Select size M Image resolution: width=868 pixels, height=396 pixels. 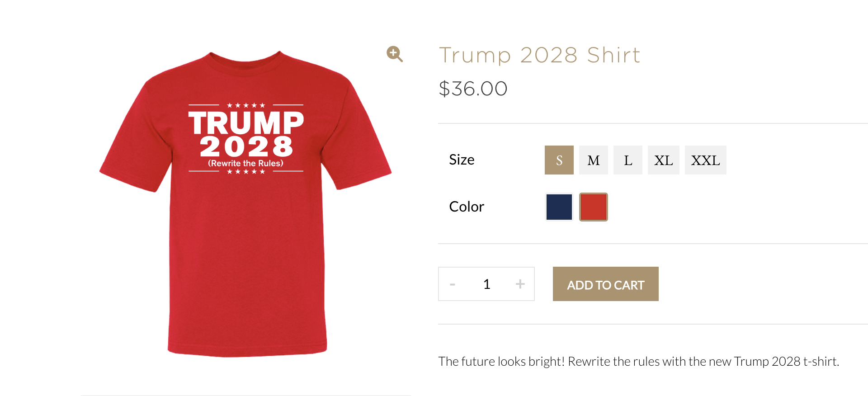pyautogui.click(x=594, y=160)
